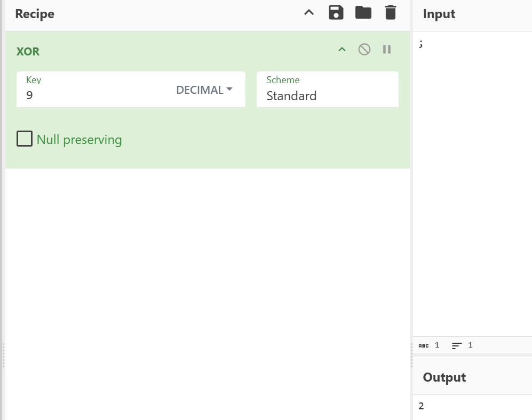Click the input line count icon

457,345
